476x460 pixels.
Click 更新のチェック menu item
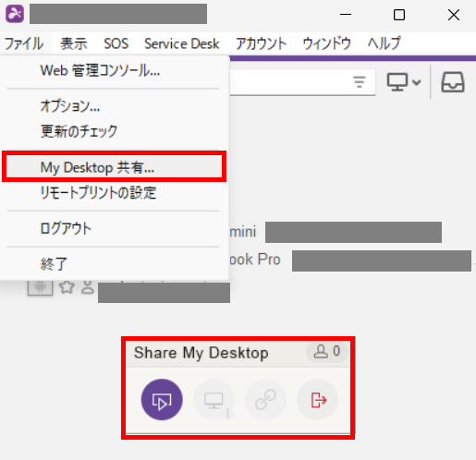coord(114,131)
